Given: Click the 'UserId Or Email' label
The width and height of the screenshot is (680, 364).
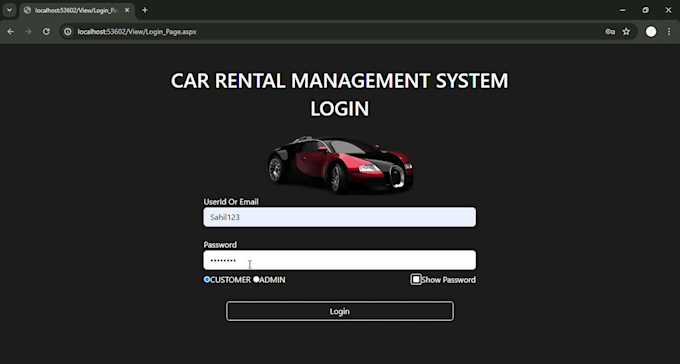Looking at the screenshot, I should [231, 202].
